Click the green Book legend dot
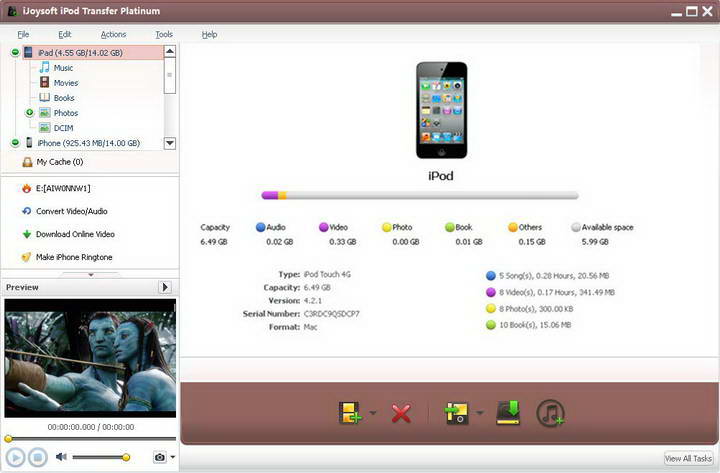 click(x=450, y=227)
